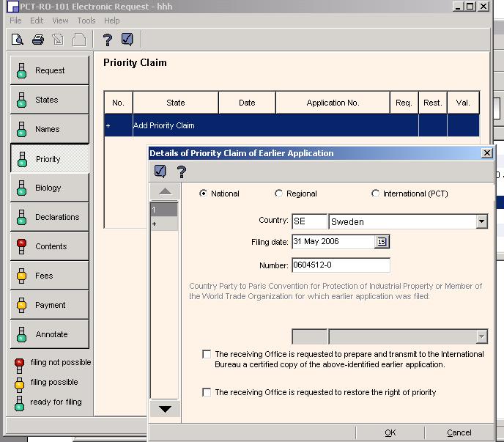This screenshot has width=504, height=442.
Task: Click the dialog's checkmark validation icon
Action: click(x=160, y=172)
